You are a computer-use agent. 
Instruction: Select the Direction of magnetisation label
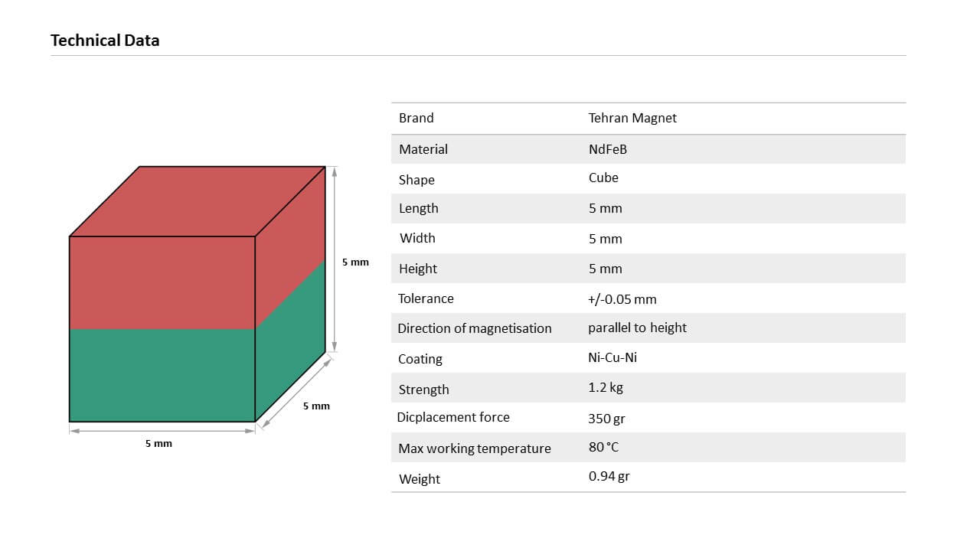click(x=474, y=328)
